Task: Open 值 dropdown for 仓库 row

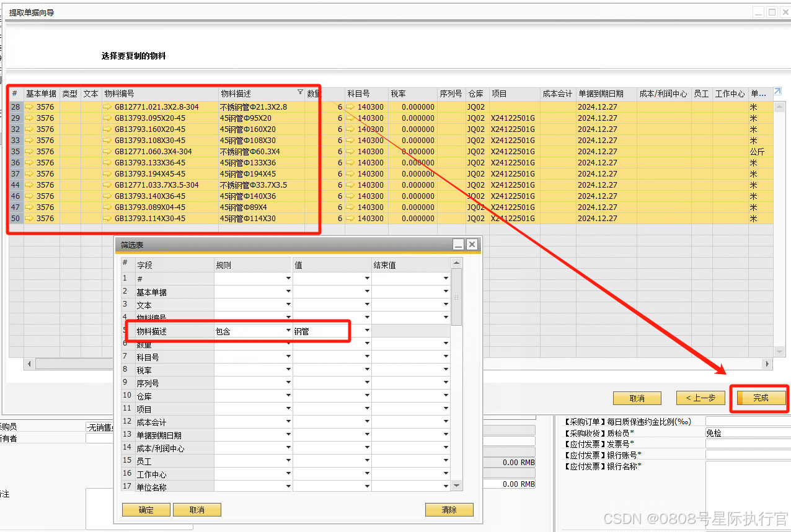Action: (x=367, y=396)
